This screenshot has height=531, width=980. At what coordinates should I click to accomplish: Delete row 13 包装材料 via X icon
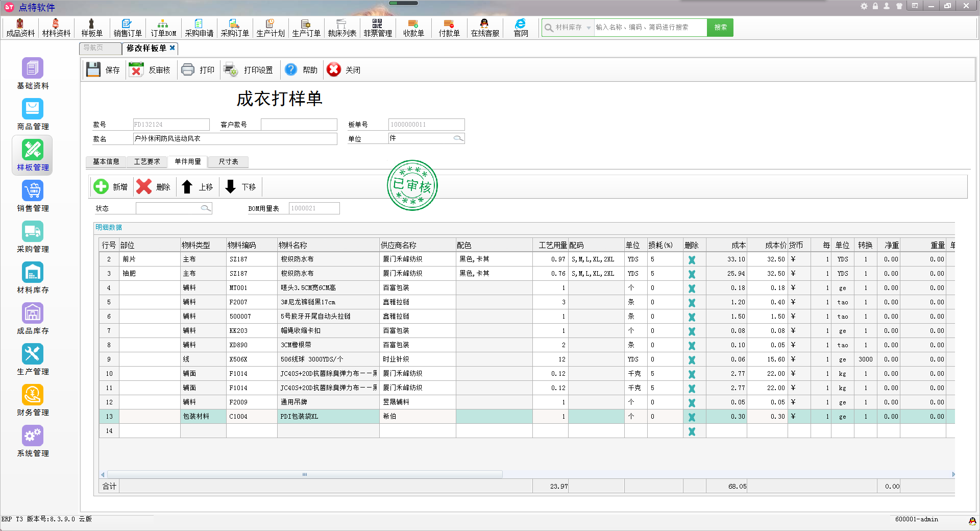point(692,417)
